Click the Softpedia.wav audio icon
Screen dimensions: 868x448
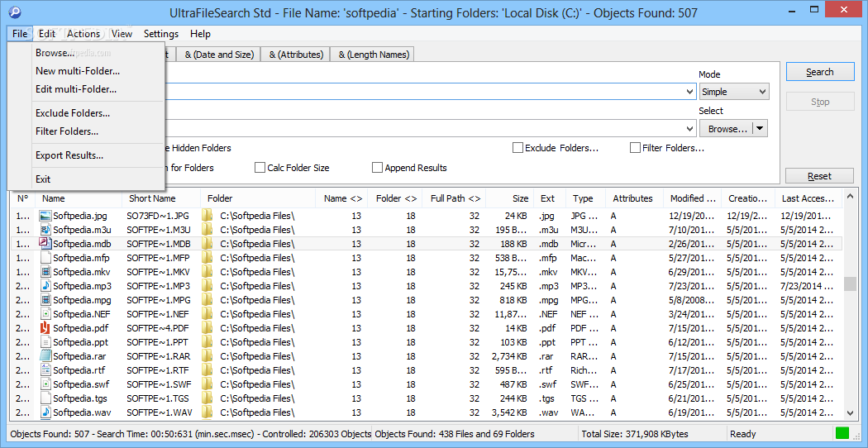point(45,412)
